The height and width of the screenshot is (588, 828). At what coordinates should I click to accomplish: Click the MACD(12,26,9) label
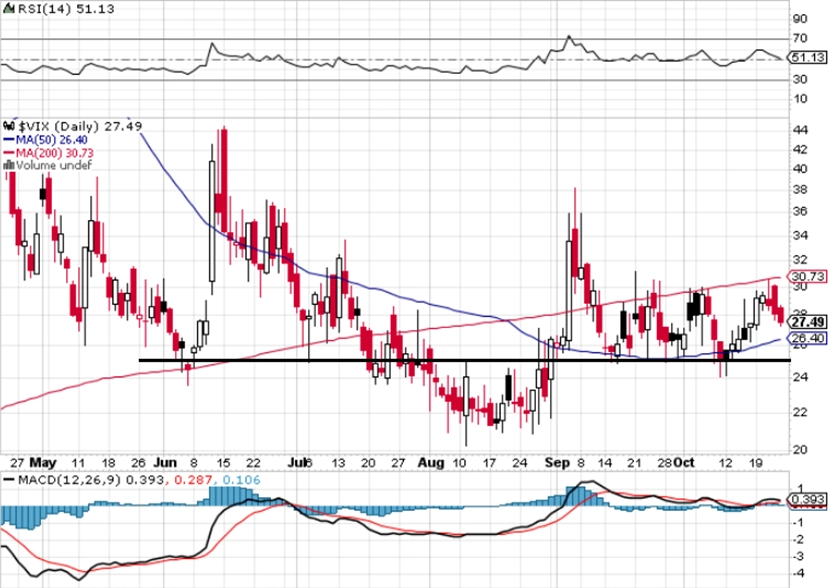(69, 480)
